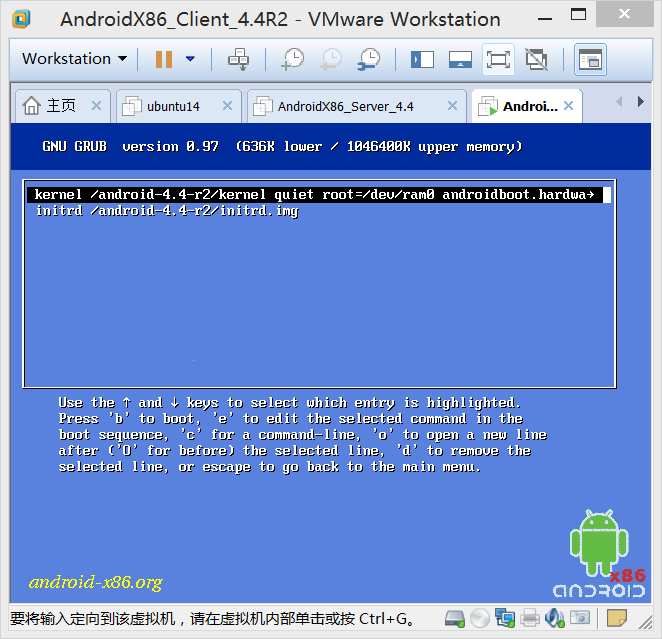Show the thumbnail bar

460,59
